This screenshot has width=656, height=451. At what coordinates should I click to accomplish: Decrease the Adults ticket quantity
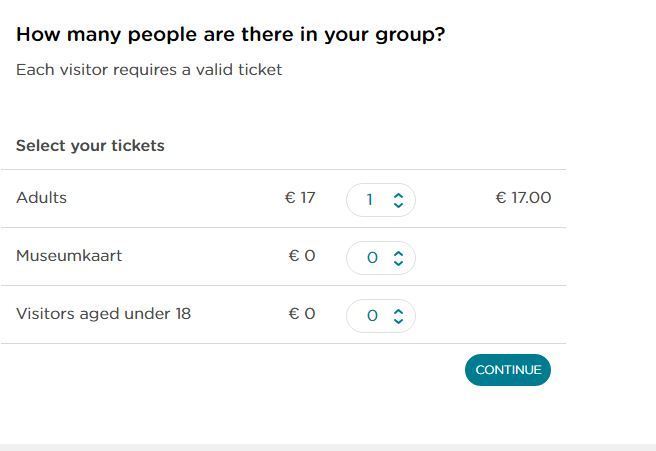point(398,205)
